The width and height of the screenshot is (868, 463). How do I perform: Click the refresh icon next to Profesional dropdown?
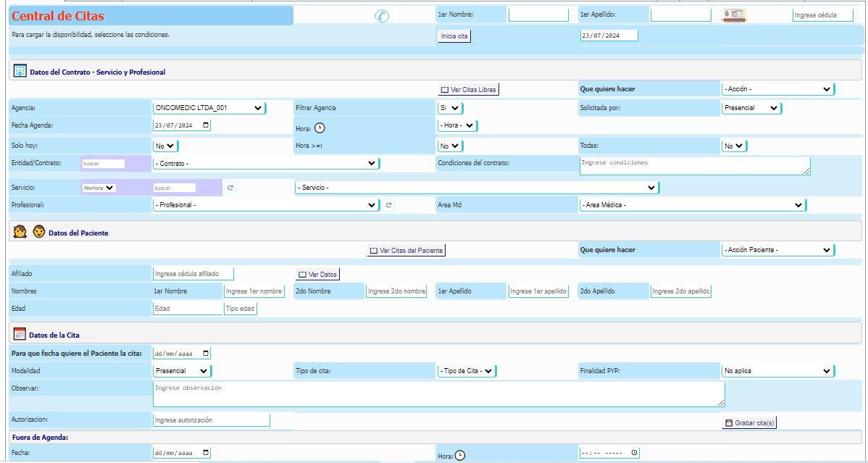tap(389, 205)
